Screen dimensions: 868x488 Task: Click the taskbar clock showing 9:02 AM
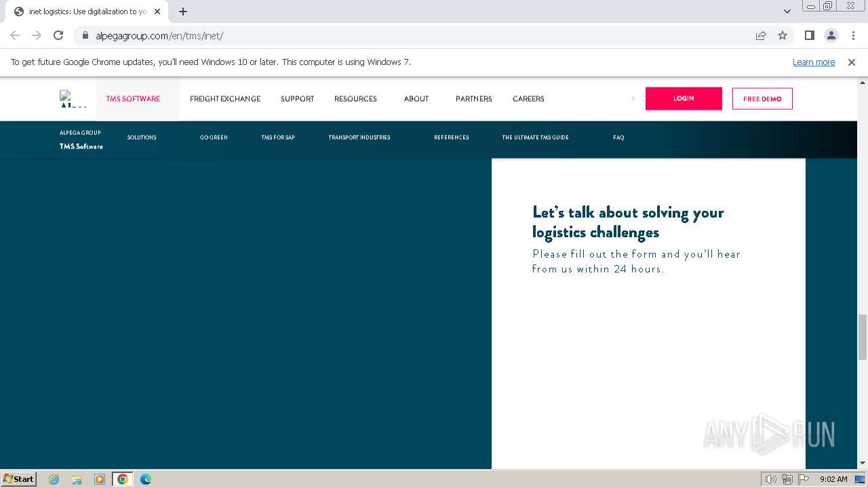[x=833, y=479]
